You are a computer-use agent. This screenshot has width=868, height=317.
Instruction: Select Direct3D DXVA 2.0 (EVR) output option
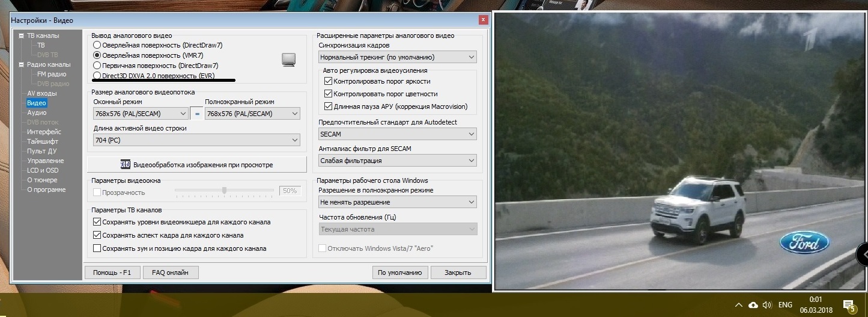[97, 75]
